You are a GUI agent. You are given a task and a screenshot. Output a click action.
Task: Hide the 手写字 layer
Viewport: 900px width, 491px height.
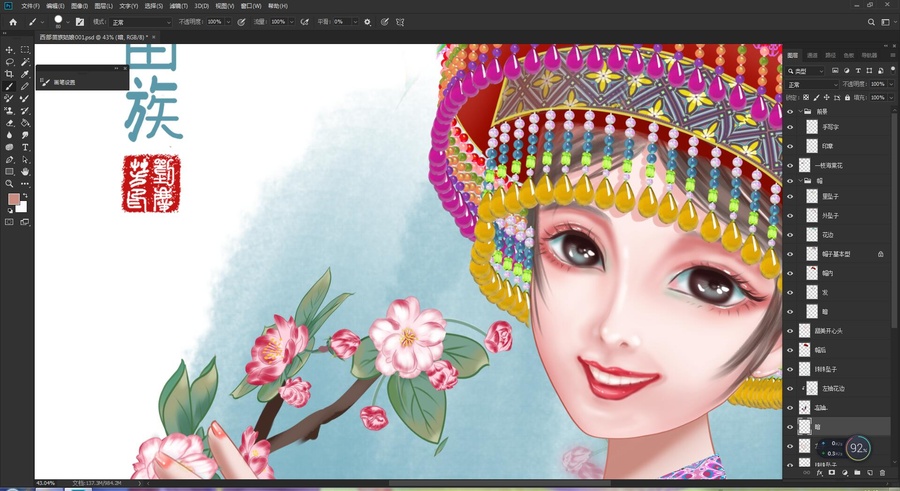(x=790, y=127)
